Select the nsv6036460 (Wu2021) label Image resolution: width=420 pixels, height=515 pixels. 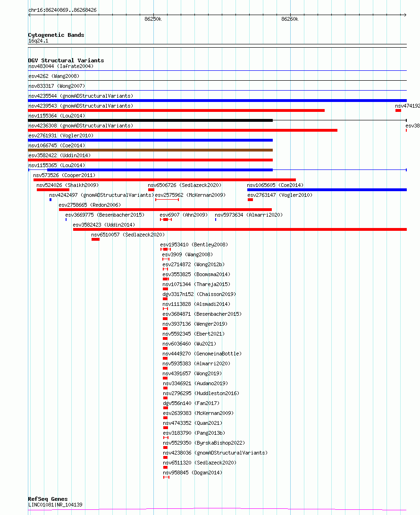(190, 344)
